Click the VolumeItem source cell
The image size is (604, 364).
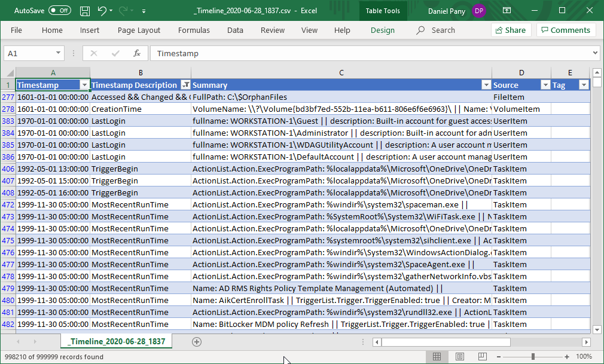[521, 109]
